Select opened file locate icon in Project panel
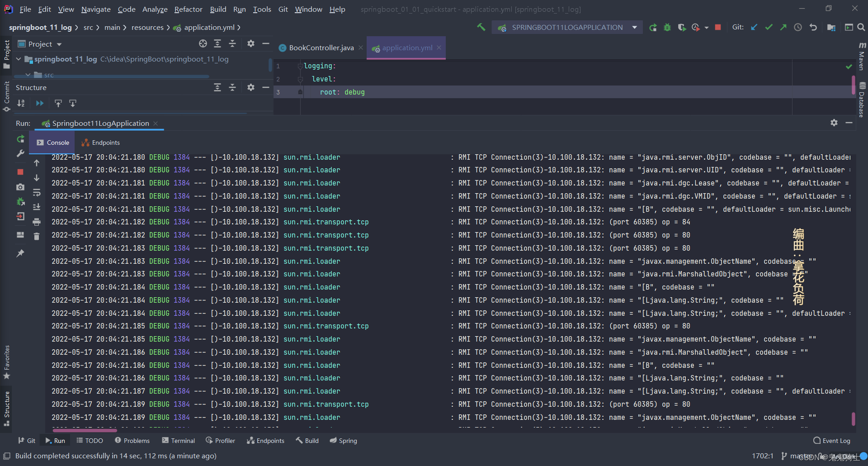 (x=203, y=43)
